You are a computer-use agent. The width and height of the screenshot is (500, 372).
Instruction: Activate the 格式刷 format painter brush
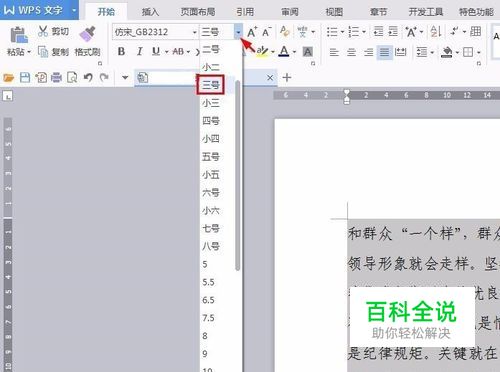point(87,41)
